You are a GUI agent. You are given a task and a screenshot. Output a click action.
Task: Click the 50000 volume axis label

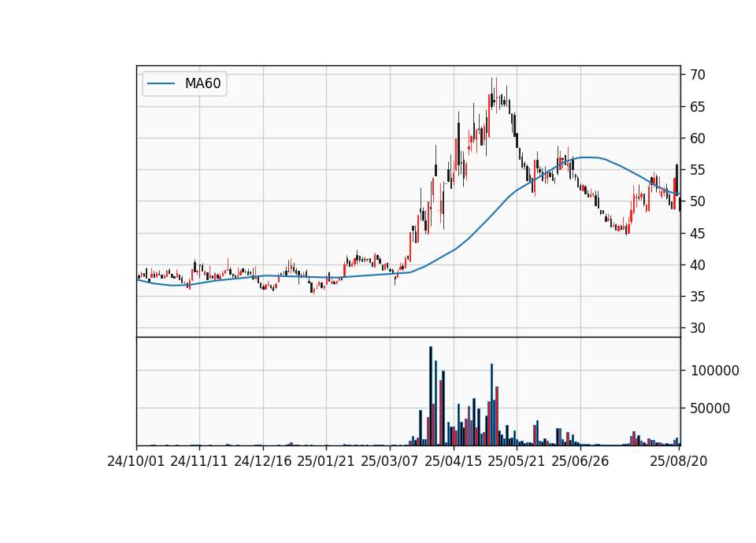point(710,408)
